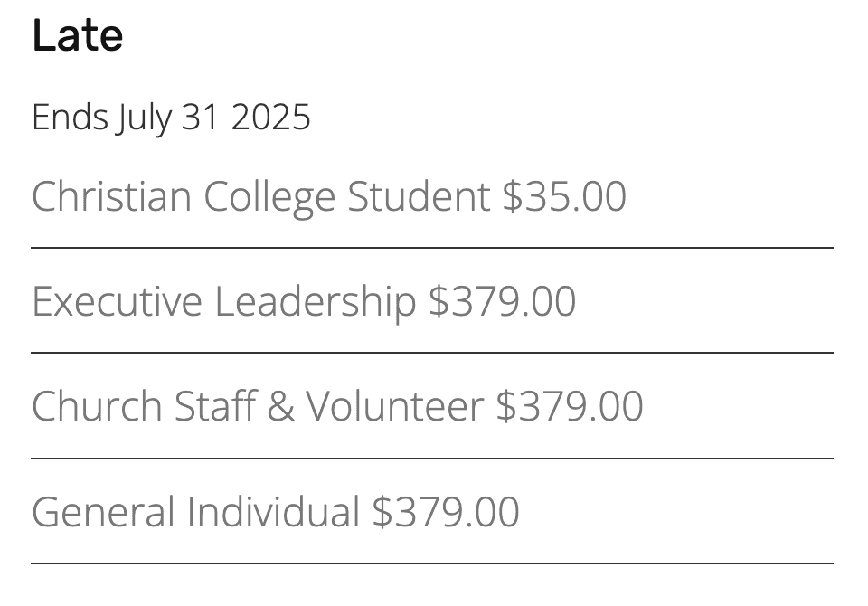Click the word Christian
Viewport: 868px width, 606px height.
tap(112, 196)
